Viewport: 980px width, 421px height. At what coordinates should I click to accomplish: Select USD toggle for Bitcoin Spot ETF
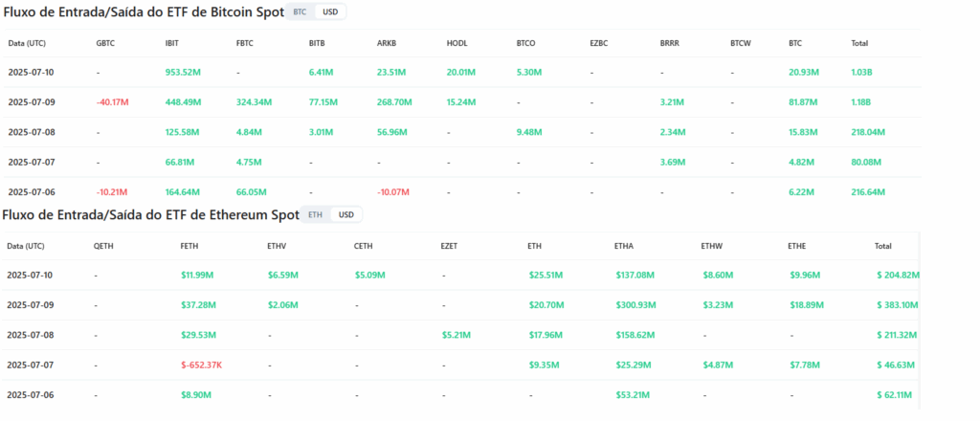[330, 11]
